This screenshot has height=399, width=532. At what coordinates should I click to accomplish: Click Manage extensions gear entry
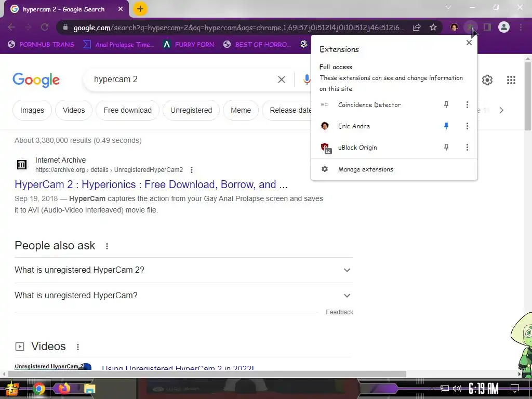point(394,169)
